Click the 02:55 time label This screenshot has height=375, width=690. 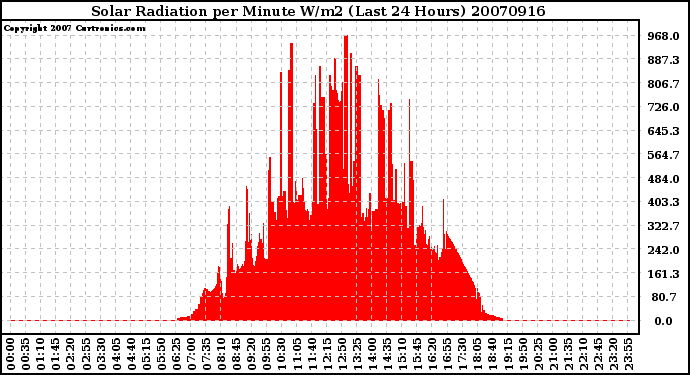(x=86, y=355)
